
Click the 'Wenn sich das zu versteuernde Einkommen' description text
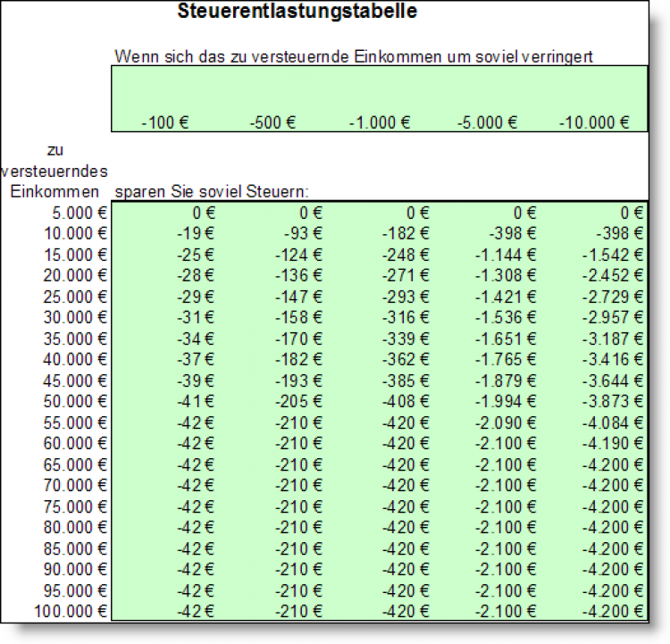(x=355, y=56)
